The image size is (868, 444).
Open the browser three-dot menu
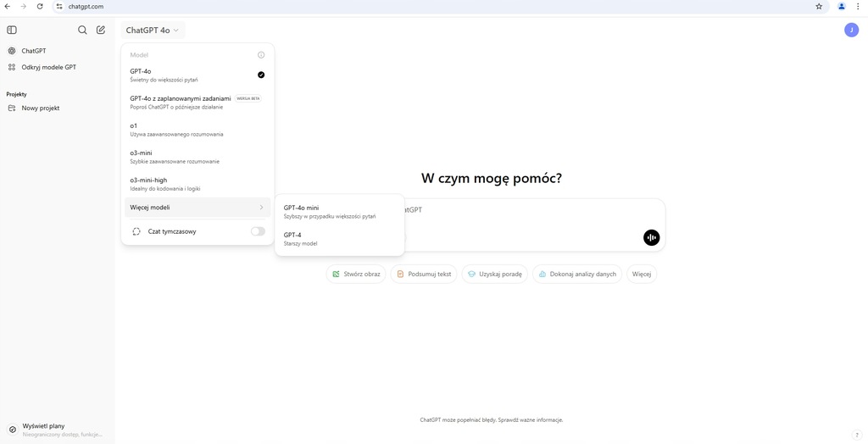(858, 7)
